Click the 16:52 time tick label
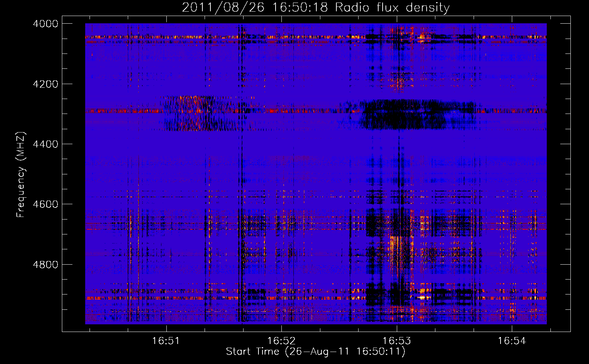This screenshot has width=589, height=364. [281, 341]
